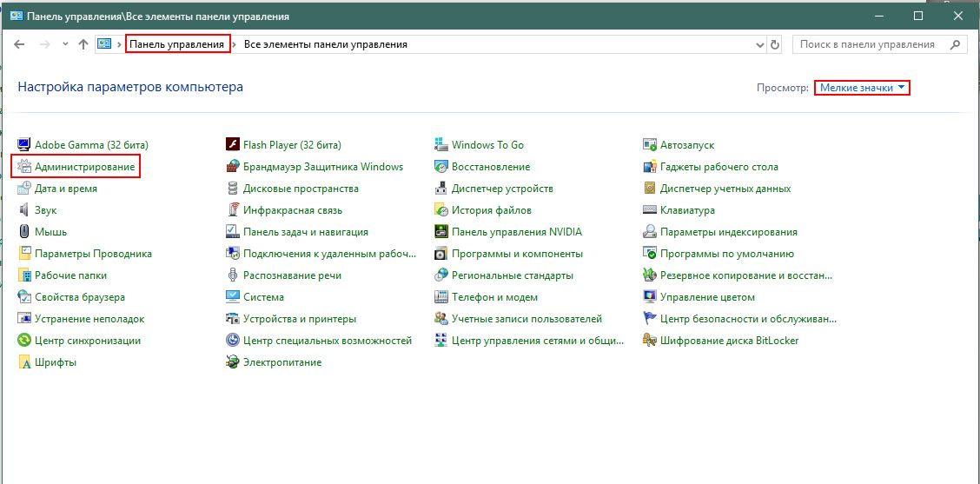
Task: Click the Центр безопасности flag icon
Action: pos(650,319)
